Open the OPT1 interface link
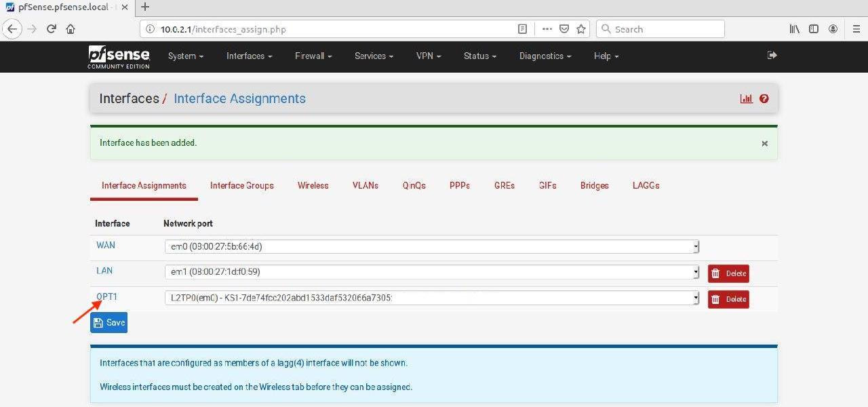The image size is (868, 407). point(106,296)
